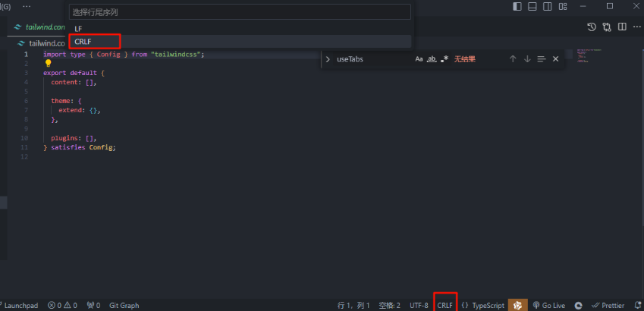This screenshot has width=644, height=311.
Task: Click the Tailwind icon in the breadcrumb
Action: 21,43
